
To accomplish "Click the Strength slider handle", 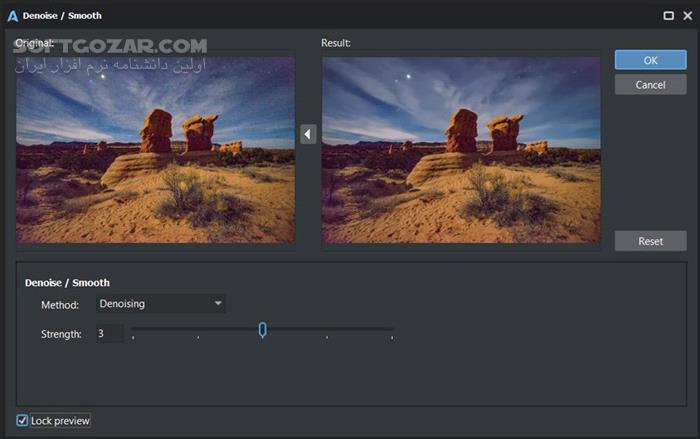I will (x=262, y=329).
